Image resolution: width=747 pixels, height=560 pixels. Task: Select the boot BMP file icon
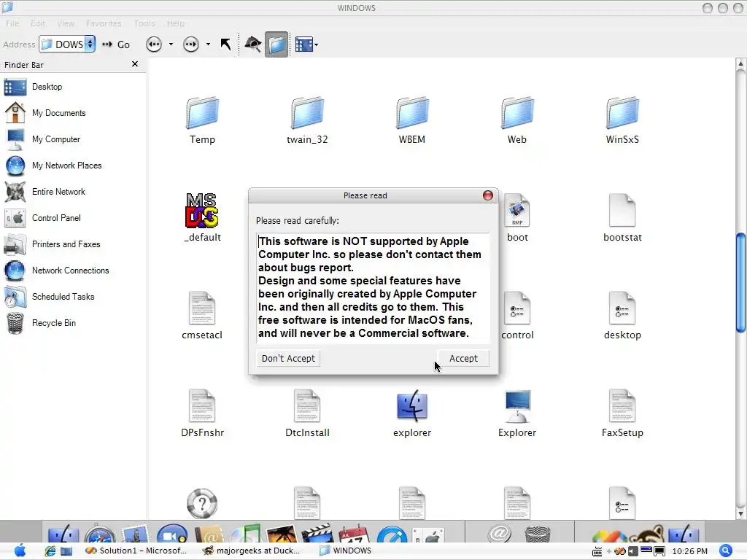pyautogui.click(x=517, y=210)
